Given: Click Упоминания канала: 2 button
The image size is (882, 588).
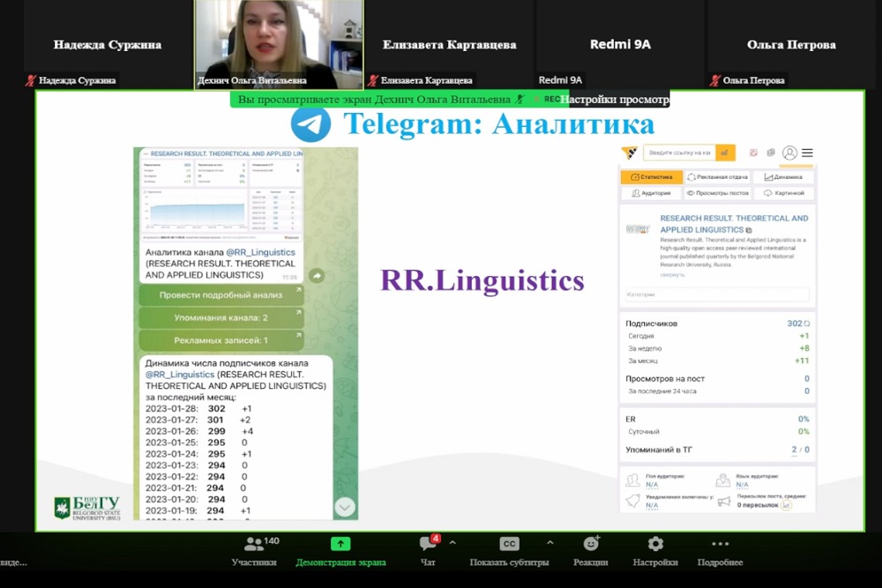Looking at the screenshot, I should [x=221, y=317].
